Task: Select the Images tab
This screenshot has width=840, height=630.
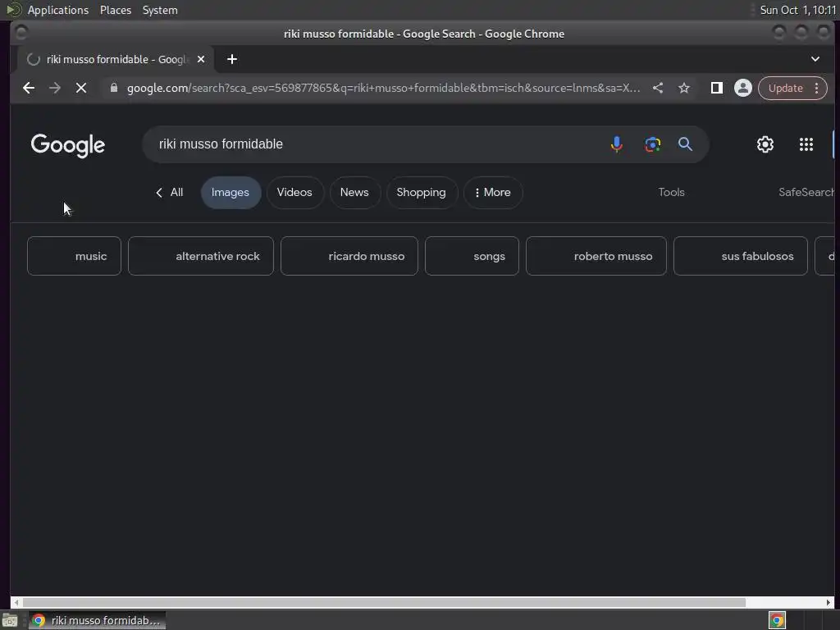Action: click(231, 192)
